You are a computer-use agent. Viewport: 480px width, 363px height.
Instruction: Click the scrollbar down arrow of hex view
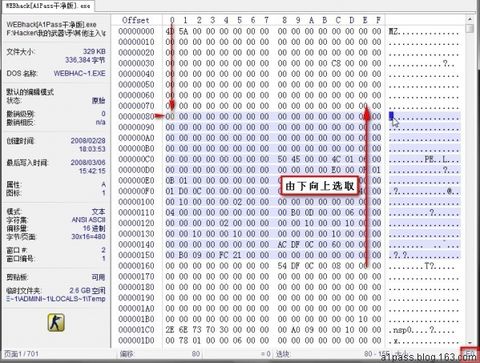[x=470, y=342]
